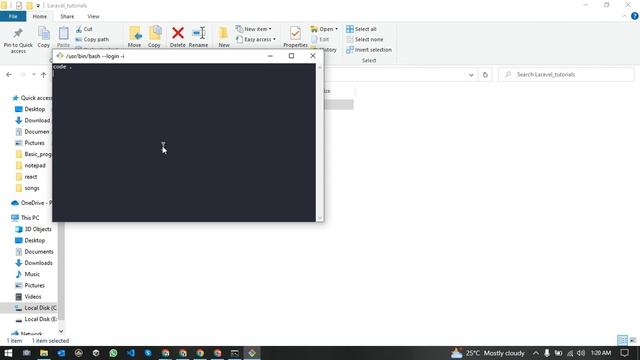Open the New item dropdown
This screenshot has height=360, width=640.
(253, 29)
